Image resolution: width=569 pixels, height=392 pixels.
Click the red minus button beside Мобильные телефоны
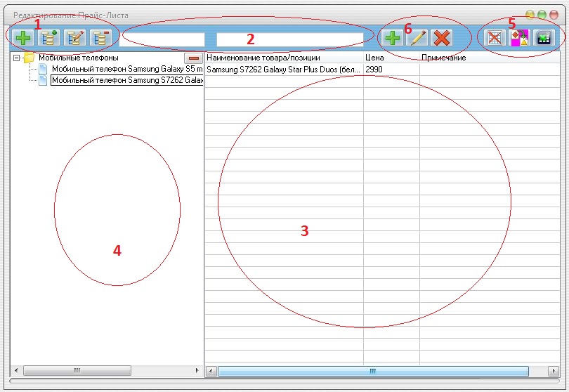pyautogui.click(x=194, y=58)
